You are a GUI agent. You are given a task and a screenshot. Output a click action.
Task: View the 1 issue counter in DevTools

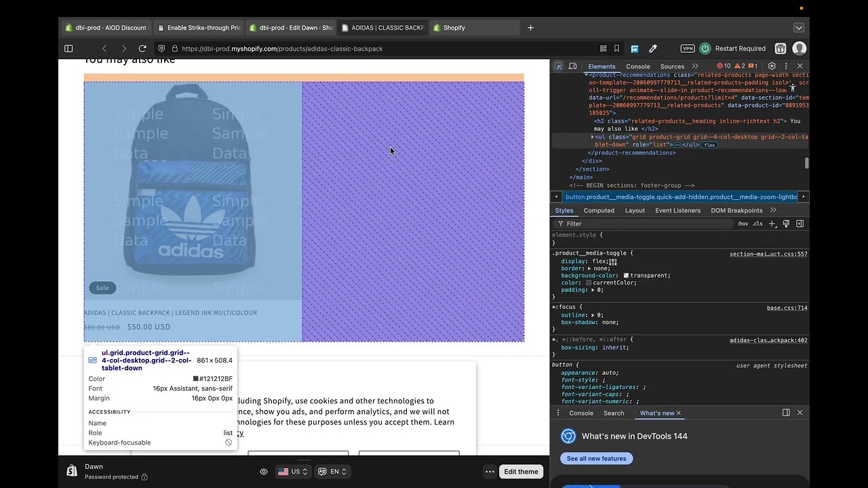[753, 66]
